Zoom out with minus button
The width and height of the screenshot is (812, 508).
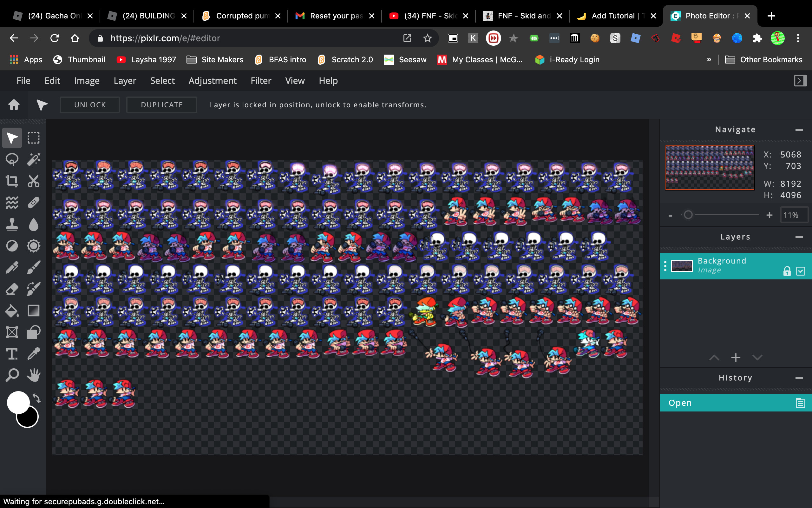[x=671, y=215]
